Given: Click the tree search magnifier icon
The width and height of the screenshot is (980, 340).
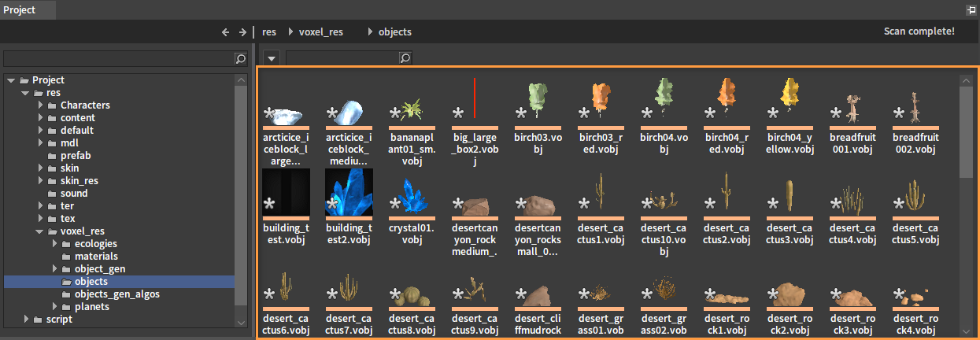Looking at the screenshot, I should click(x=240, y=59).
